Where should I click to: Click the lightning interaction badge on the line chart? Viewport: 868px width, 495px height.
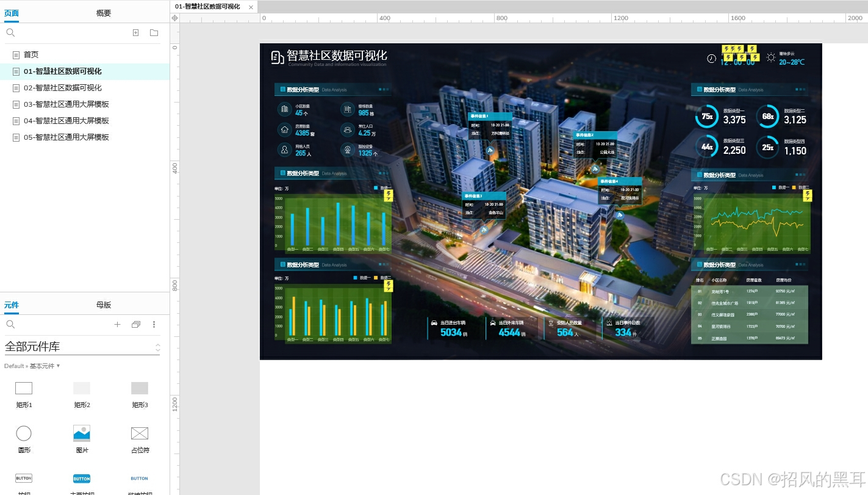tap(808, 196)
